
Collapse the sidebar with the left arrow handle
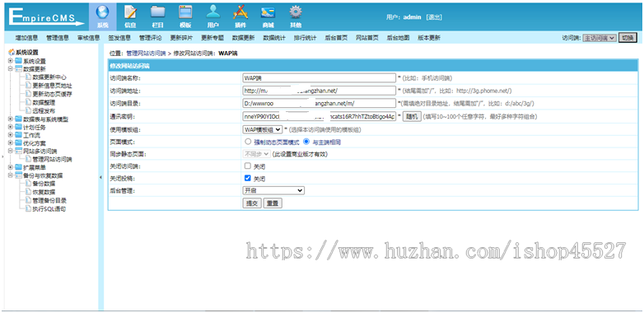click(x=100, y=177)
